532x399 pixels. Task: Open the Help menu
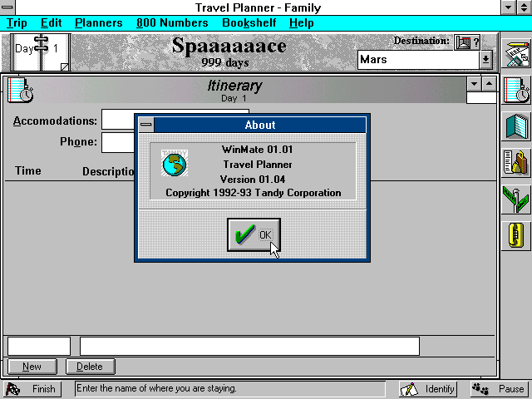click(x=301, y=22)
